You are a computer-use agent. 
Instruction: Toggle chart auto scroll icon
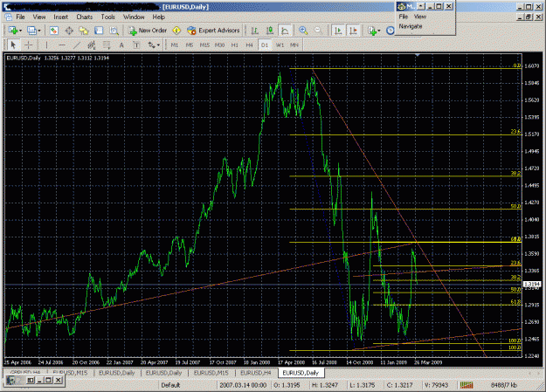click(338, 31)
